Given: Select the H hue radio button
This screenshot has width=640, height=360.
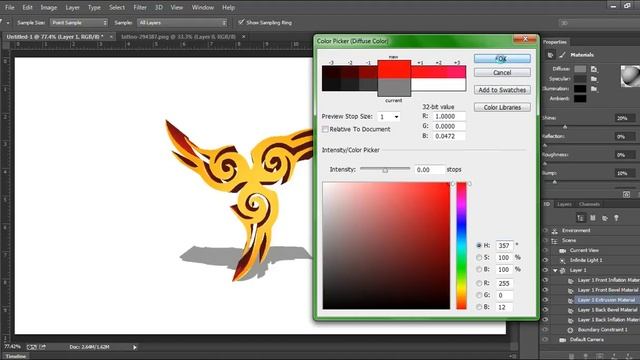Looking at the screenshot, I should tap(479, 245).
